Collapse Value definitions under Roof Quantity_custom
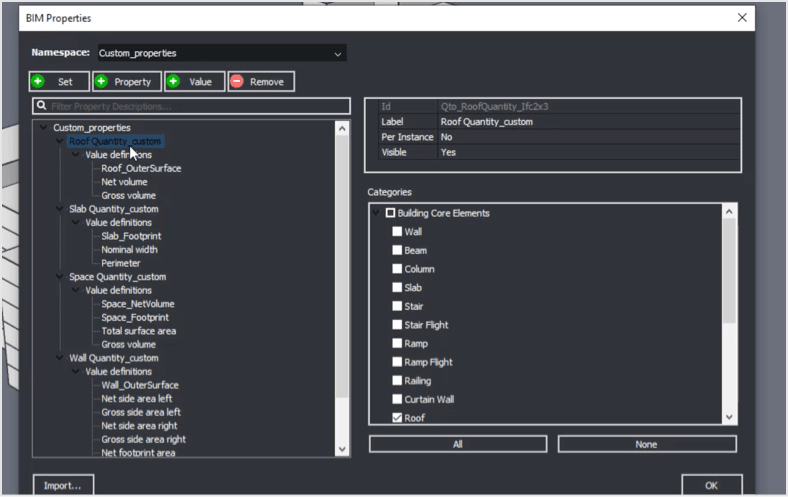This screenshot has width=788, height=497. pos(75,155)
